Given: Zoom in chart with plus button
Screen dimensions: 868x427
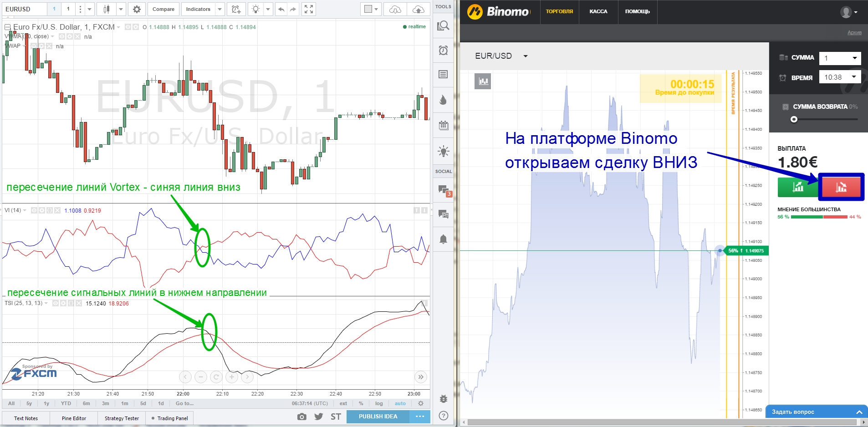Looking at the screenshot, I should click(232, 377).
